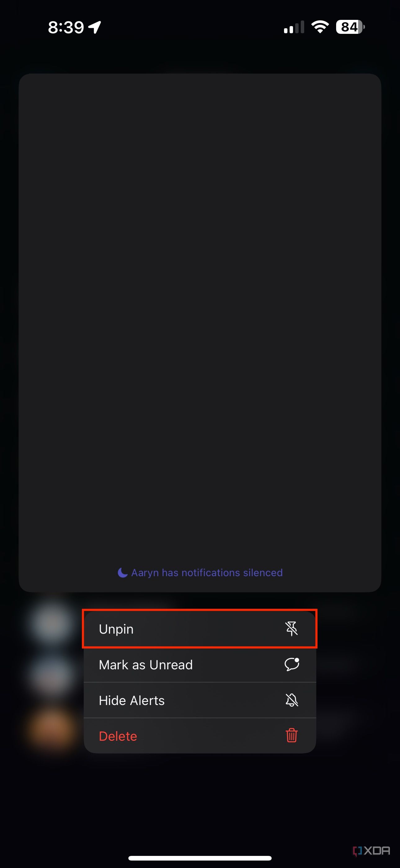Click the unread speech bubble icon
This screenshot has width=400, height=868.
pyautogui.click(x=291, y=664)
